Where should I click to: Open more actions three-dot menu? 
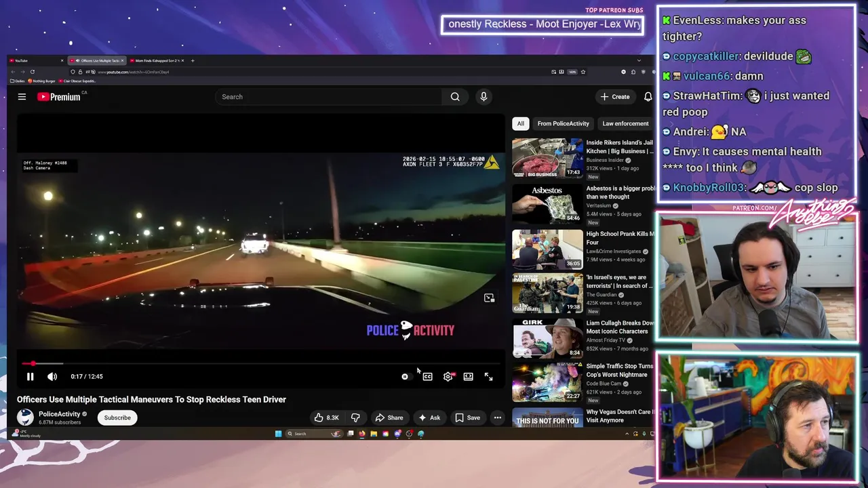498,418
